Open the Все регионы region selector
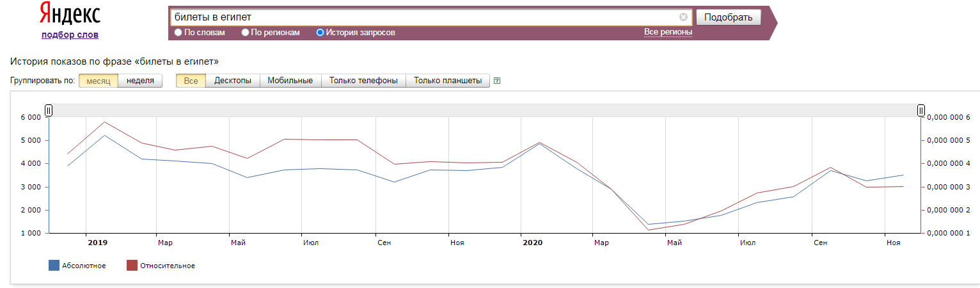 point(668,32)
